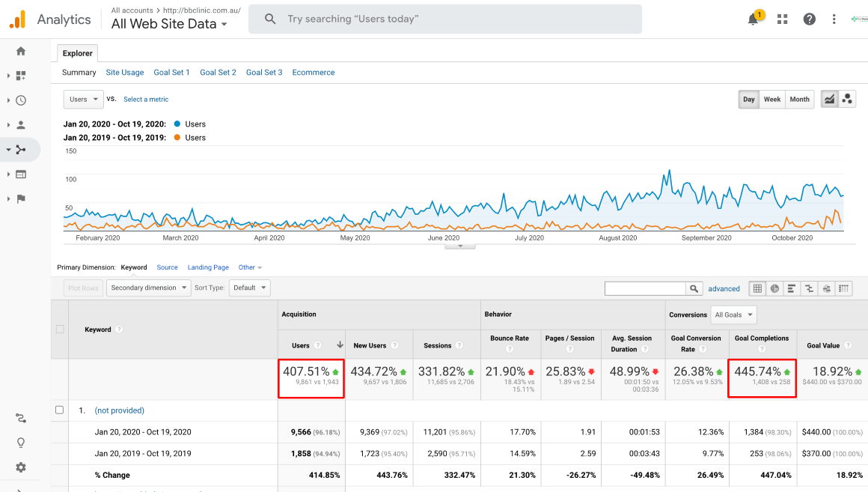Tick the checkbox for the (not provided) row
Image resolution: width=868 pixels, height=492 pixels.
point(61,410)
